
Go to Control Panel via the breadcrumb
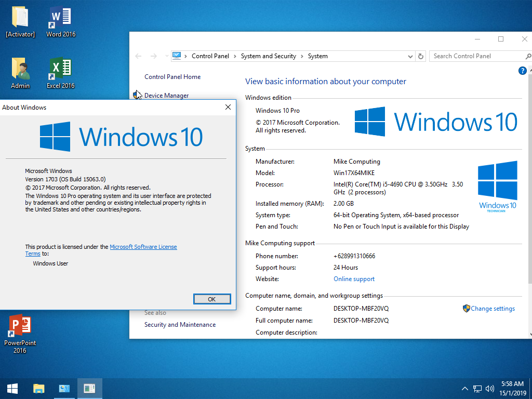(x=210, y=56)
